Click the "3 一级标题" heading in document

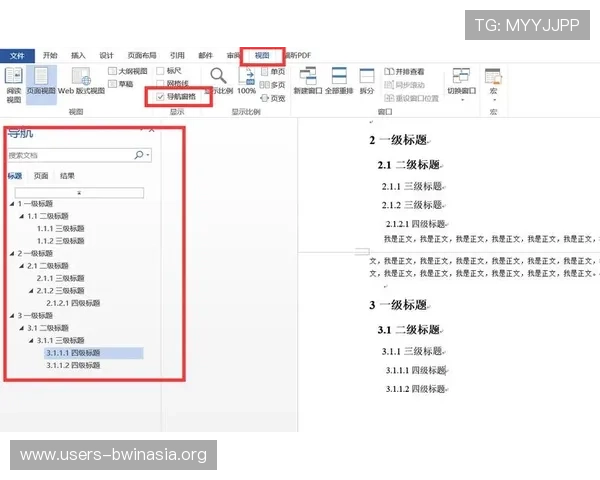[x=398, y=305]
